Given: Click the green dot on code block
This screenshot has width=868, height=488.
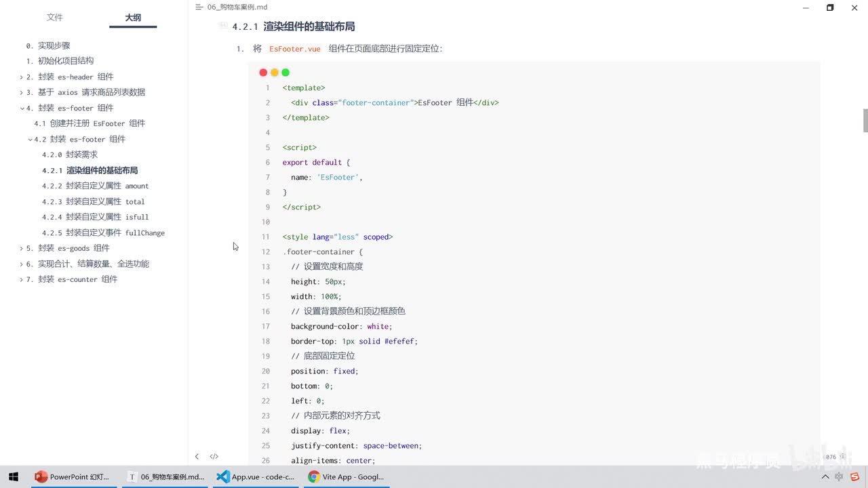Looking at the screenshot, I should [285, 73].
